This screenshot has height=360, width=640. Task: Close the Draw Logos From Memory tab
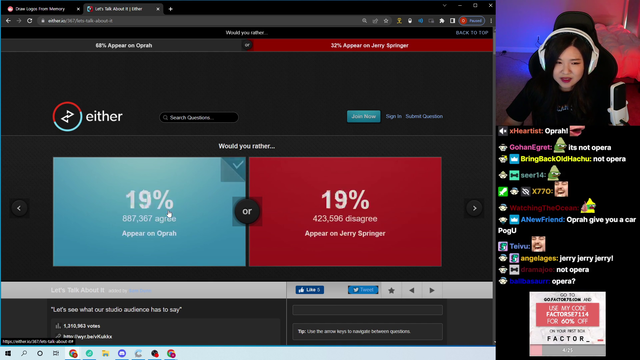pyautogui.click(x=78, y=9)
